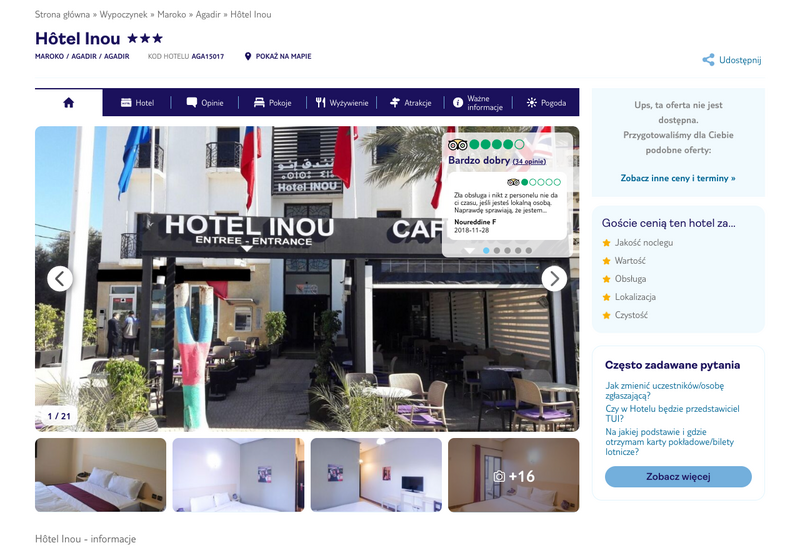Expand FAQ about changing participants
Viewport: 800px width, 553px height.
(664, 391)
